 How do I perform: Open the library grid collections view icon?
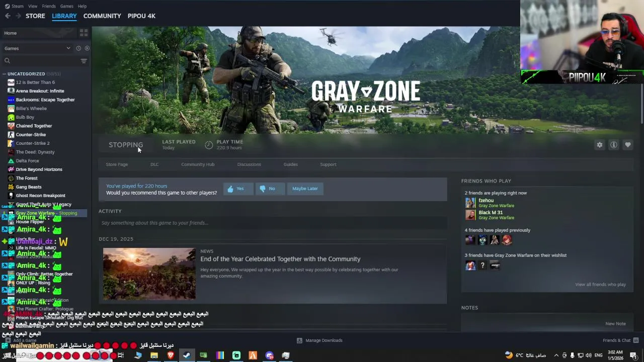[x=84, y=33]
